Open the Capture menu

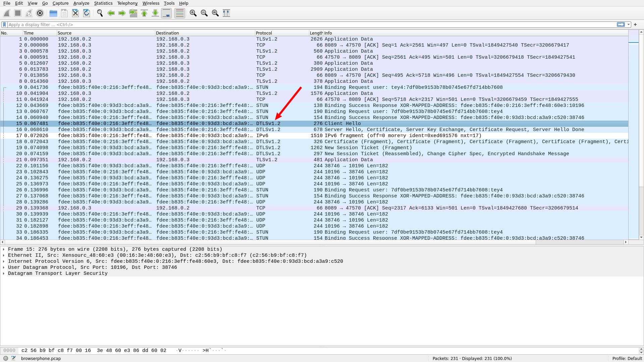(60, 3)
